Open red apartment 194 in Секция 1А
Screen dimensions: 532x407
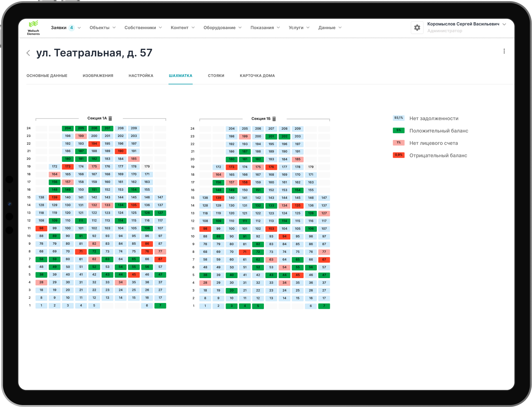point(94,144)
